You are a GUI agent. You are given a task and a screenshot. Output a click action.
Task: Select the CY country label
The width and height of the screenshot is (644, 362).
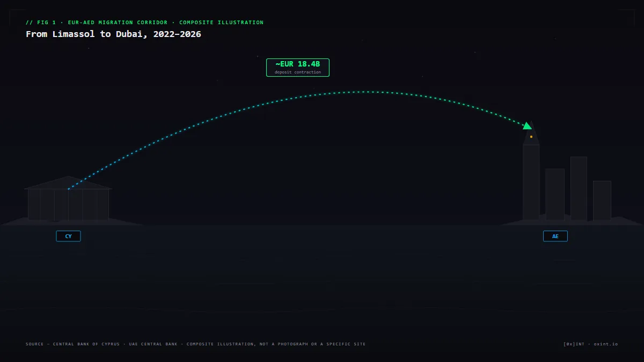pyautogui.click(x=68, y=236)
